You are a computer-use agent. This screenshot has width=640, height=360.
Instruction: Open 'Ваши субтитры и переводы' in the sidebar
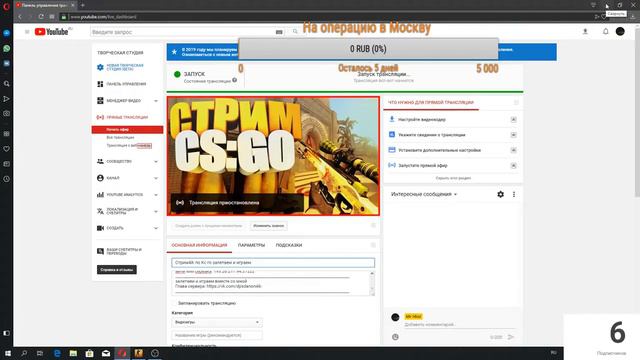coord(124,251)
